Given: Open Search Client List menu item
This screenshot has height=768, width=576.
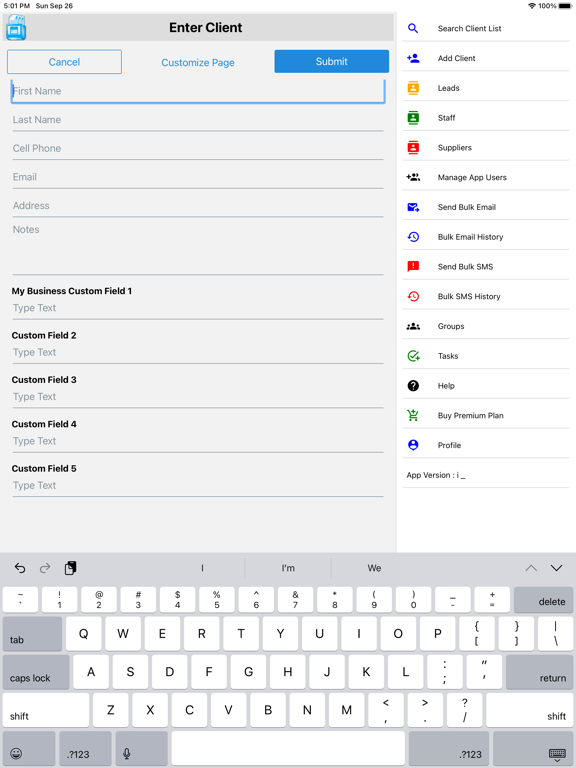Looking at the screenshot, I should click(x=486, y=28).
